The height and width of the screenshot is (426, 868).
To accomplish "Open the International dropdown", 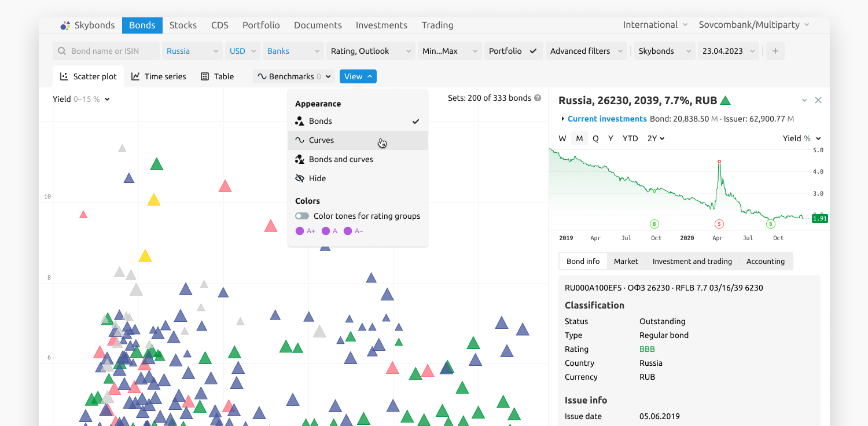I will (x=655, y=25).
